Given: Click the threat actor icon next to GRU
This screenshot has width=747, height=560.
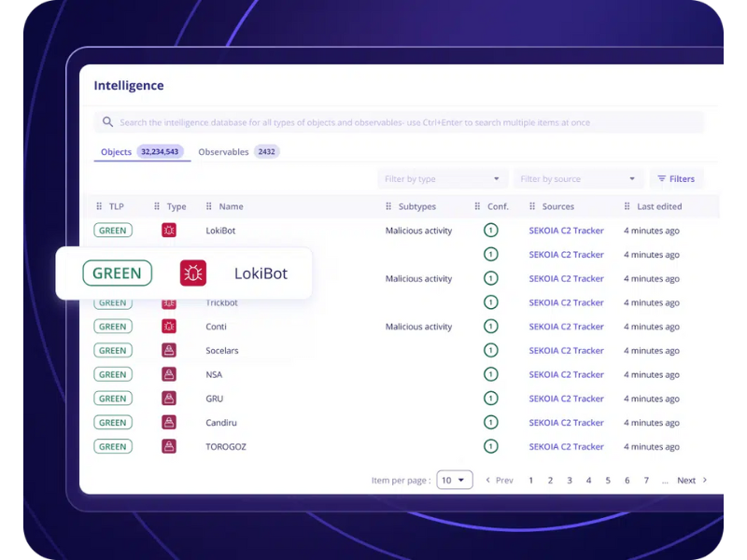Looking at the screenshot, I should pos(170,398).
